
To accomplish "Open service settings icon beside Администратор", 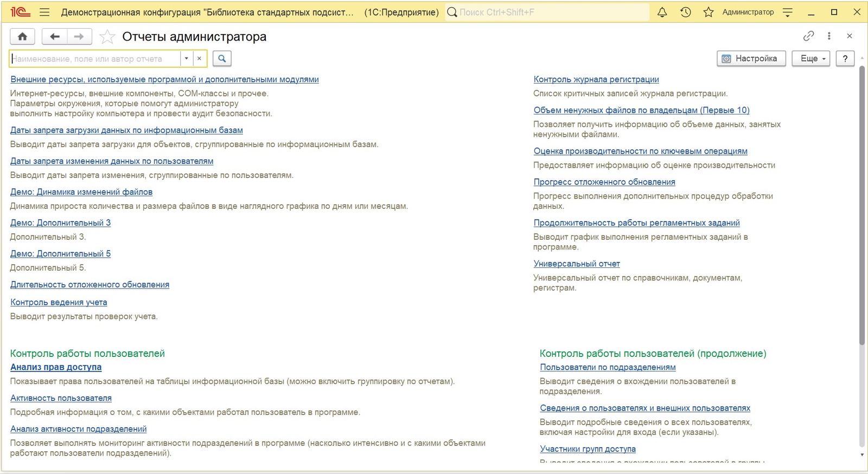I will click(x=788, y=12).
